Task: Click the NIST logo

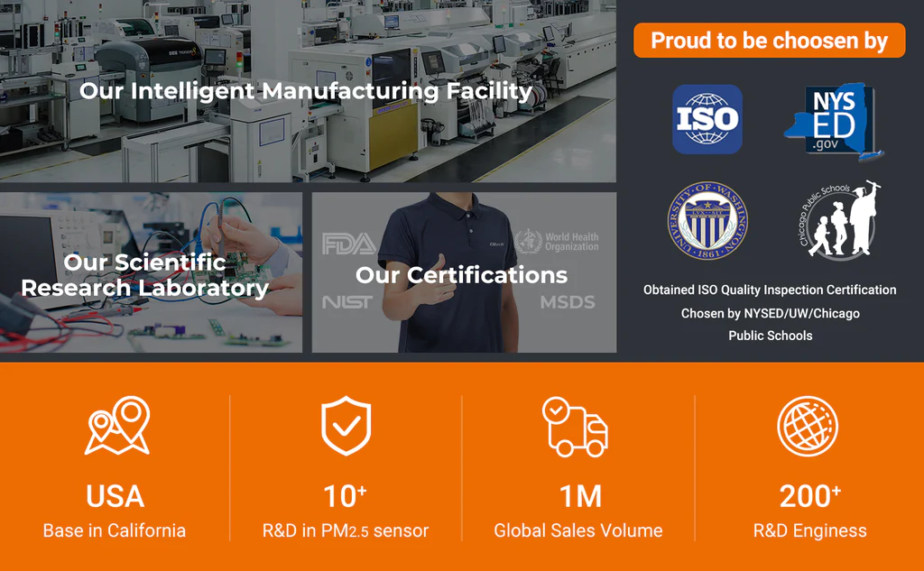Action: [346, 302]
